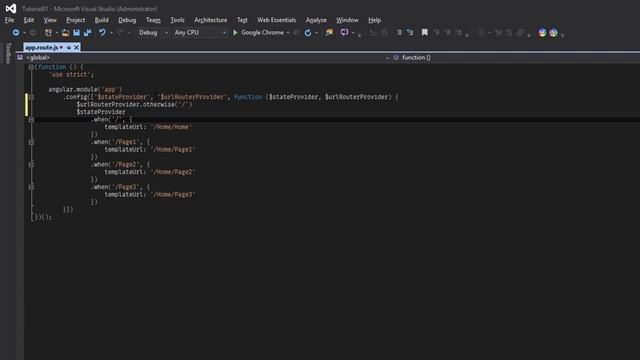Click the $stateProvider code line

(101, 112)
